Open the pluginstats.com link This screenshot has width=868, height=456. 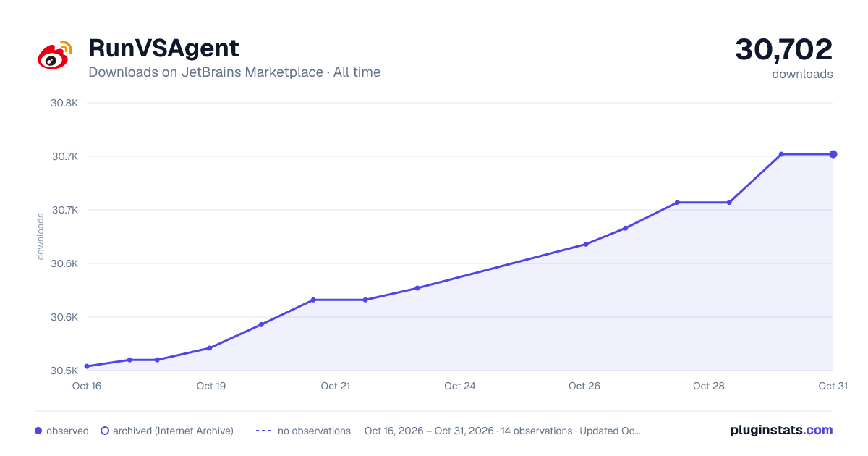(x=782, y=430)
